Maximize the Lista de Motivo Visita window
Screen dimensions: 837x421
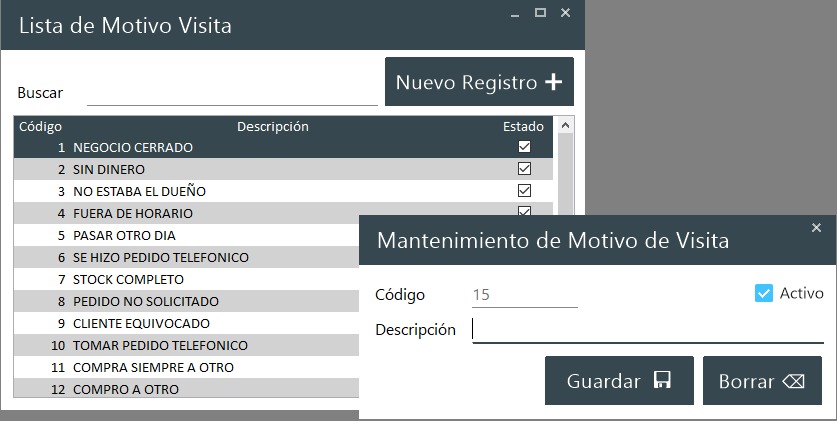(540, 13)
